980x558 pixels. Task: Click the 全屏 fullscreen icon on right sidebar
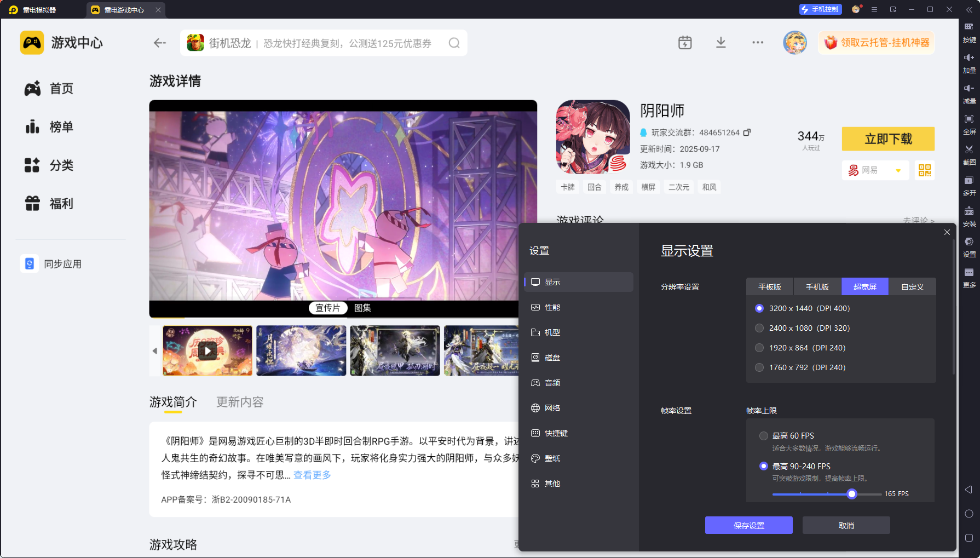969,124
